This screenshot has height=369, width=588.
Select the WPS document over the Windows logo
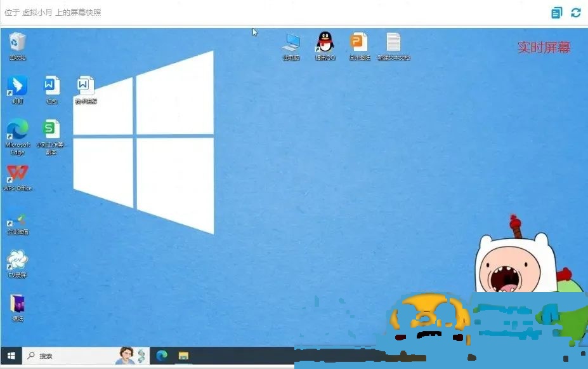(x=86, y=90)
